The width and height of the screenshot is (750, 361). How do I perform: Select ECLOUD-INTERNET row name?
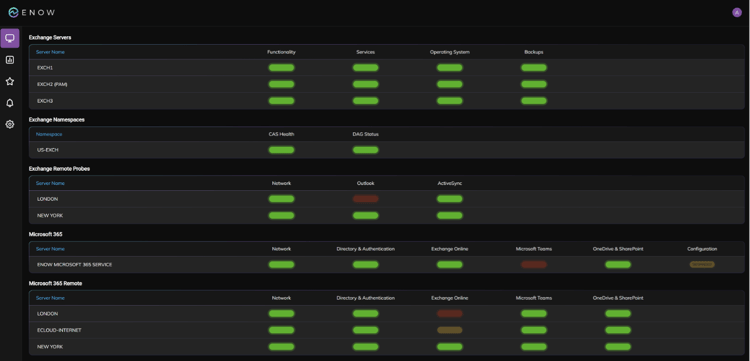59,330
